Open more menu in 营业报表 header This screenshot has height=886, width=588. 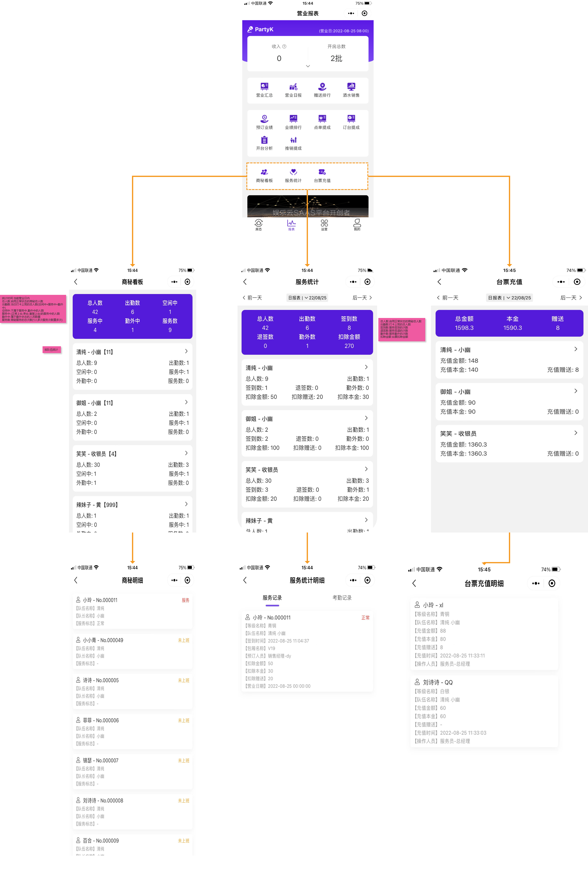(x=351, y=13)
